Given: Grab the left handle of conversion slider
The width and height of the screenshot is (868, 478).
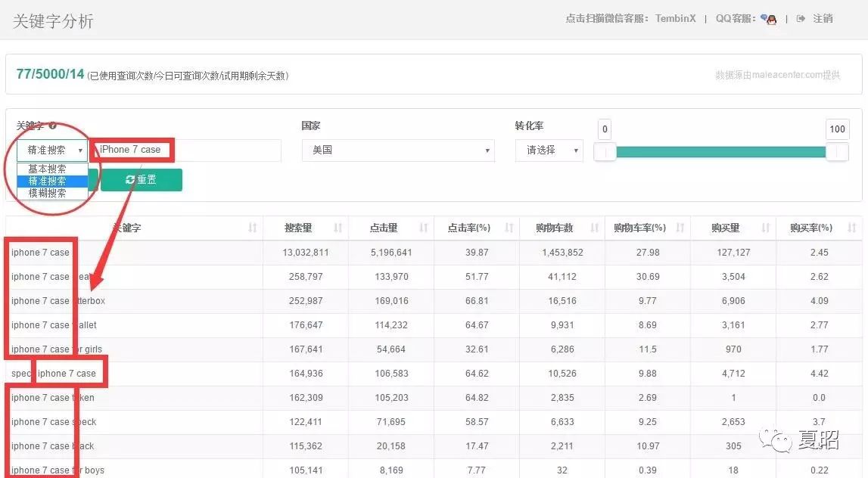Looking at the screenshot, I should [x=605, y=151].
